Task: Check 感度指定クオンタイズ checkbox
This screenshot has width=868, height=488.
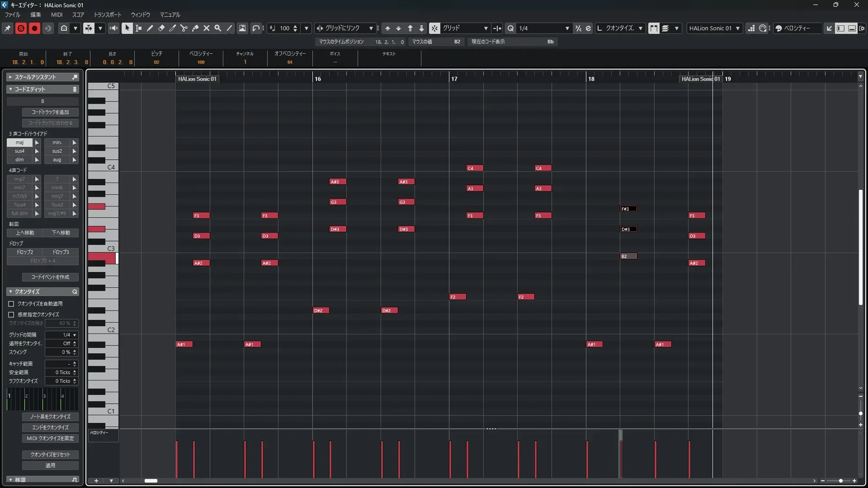Action: coord(11,314)
